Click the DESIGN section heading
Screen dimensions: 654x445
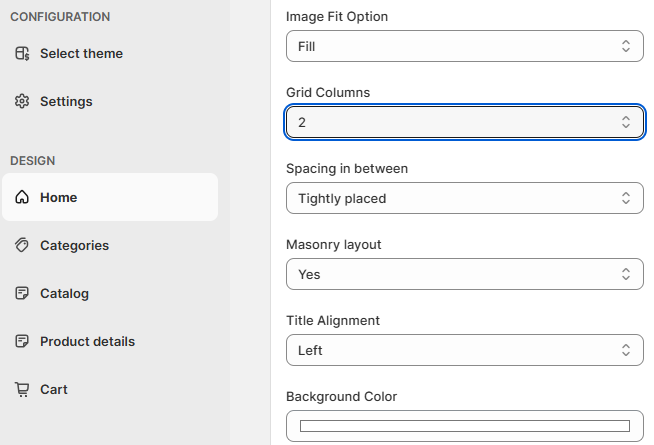click(33, 161)
